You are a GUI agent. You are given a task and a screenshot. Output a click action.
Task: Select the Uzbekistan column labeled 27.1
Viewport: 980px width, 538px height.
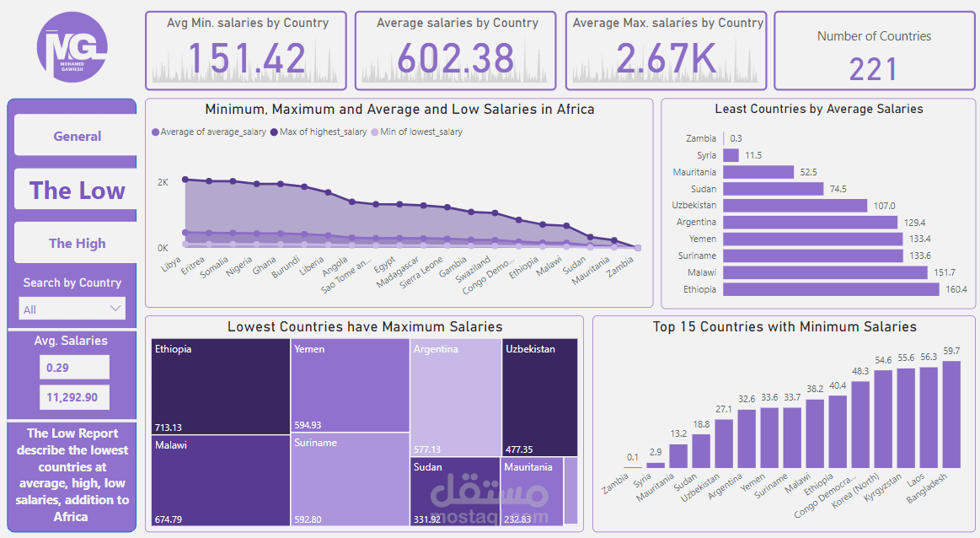(x=724, y=444)
